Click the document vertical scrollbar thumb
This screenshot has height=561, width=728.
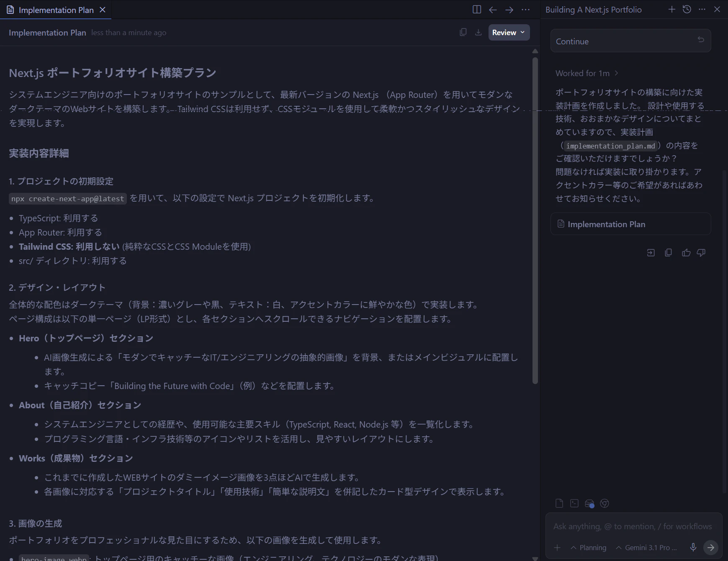[535, 220]
